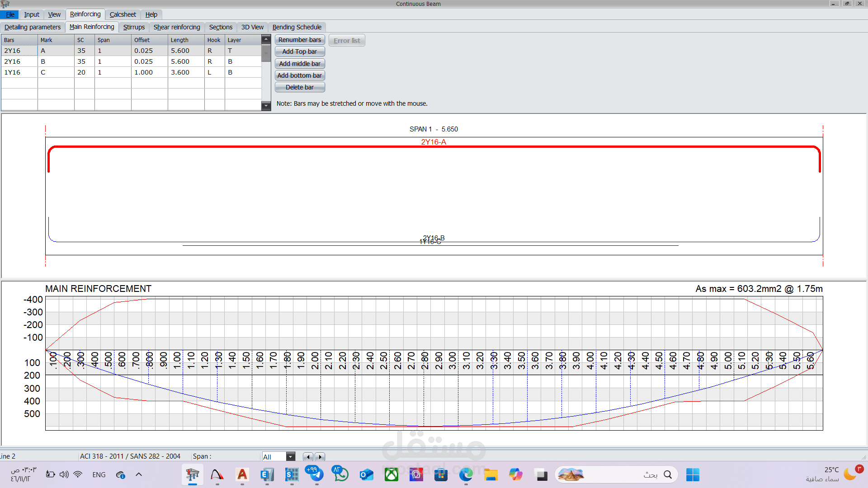Go to the previous span arrow

308,457
